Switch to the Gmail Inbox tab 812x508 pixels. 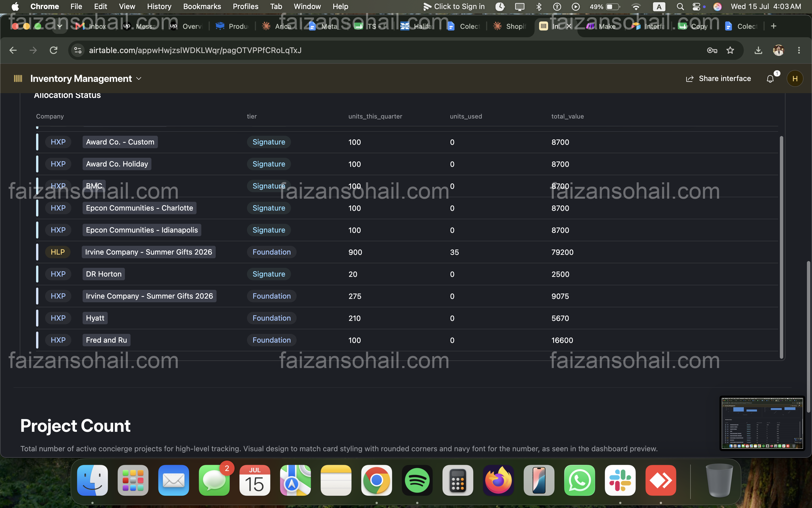[x=91, y=26]
